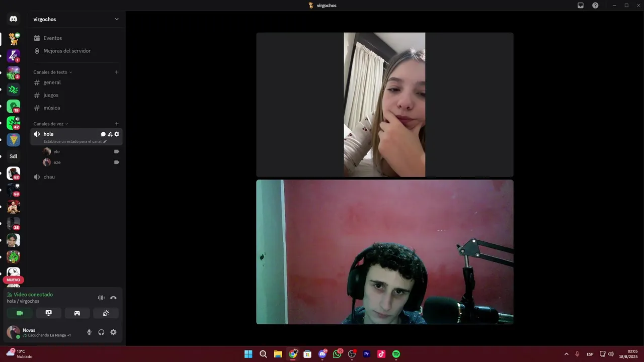Open weather widget showing 13°C
The height and width of the screenshot is (362, 644).
click(x=20, y=354)
